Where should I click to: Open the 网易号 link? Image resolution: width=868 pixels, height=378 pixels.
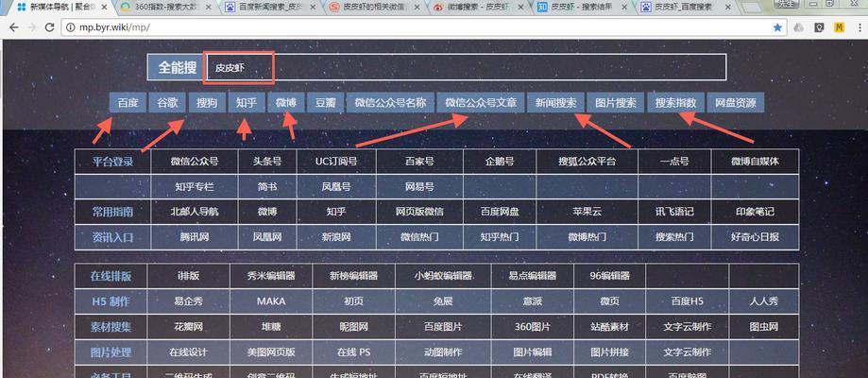coord(419,187)
